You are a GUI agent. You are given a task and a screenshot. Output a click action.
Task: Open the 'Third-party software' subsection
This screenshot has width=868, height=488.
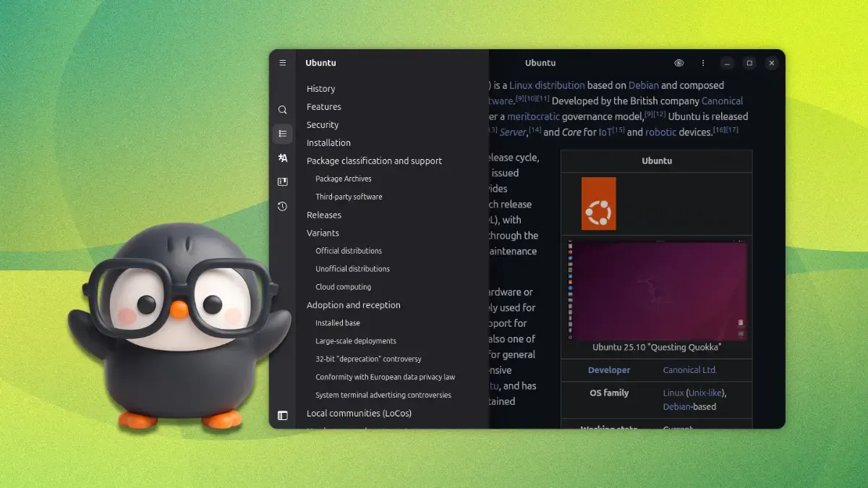pyautogui.click(x=349, y=196)
